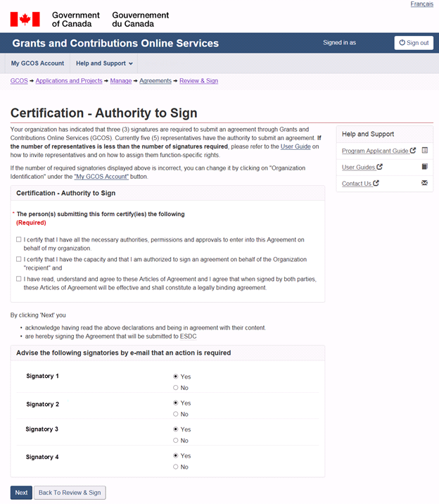This screenshot has height=504, width=439.
Task: Check the 'necessary authorities, permissions' certification box
Action: click(19, 240)
